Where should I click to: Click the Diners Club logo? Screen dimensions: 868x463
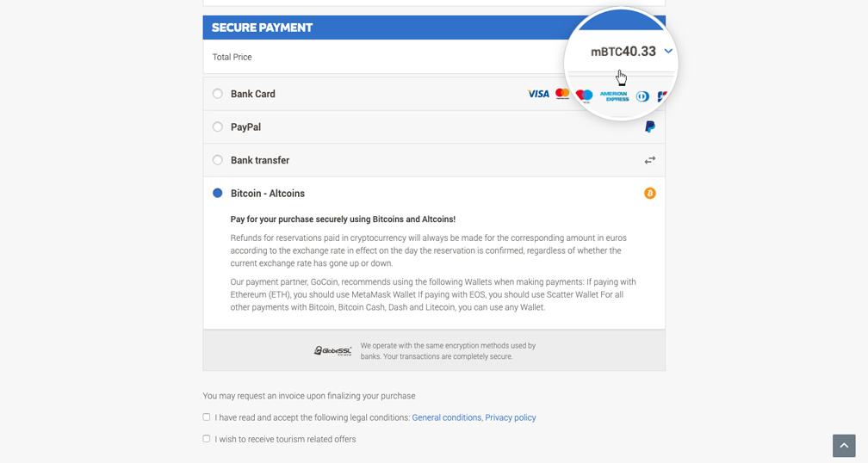point(642,96)
